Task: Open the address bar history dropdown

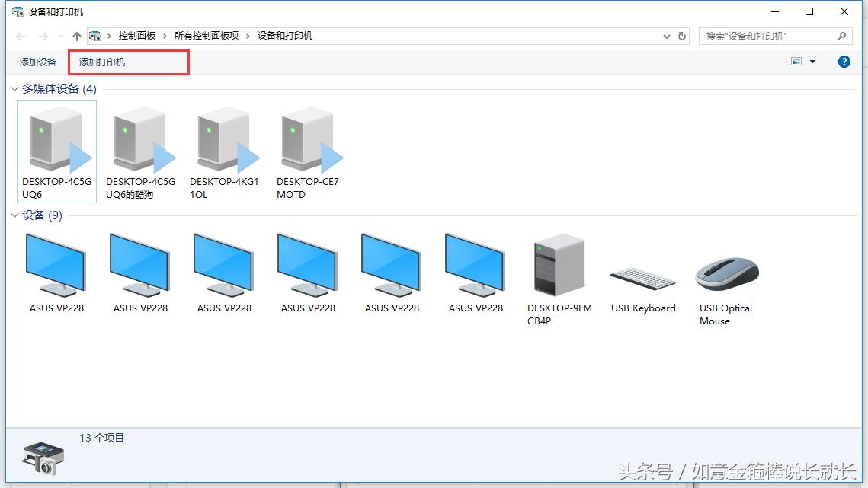Action: 667,37
